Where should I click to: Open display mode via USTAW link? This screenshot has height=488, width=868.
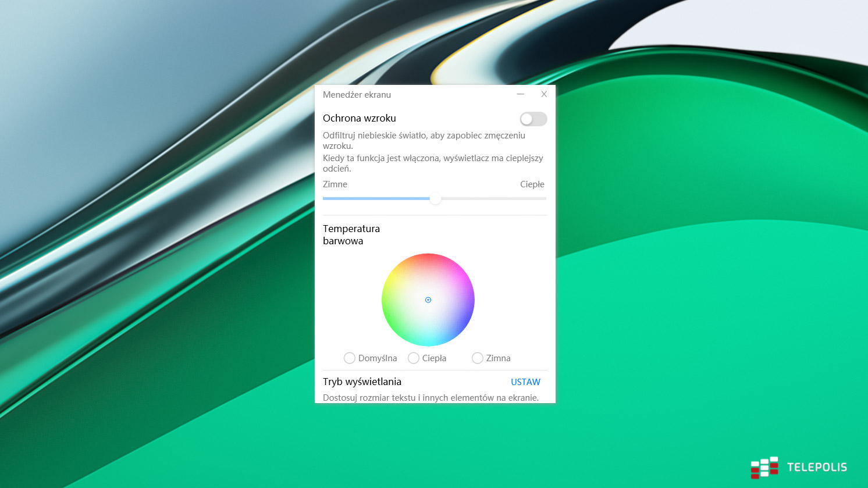point(525,382)
